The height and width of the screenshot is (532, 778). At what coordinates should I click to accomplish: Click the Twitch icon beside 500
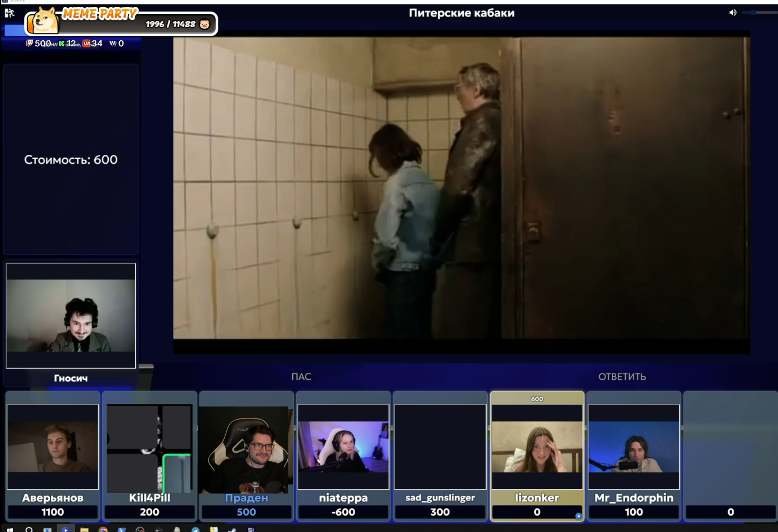coord(29,43)
